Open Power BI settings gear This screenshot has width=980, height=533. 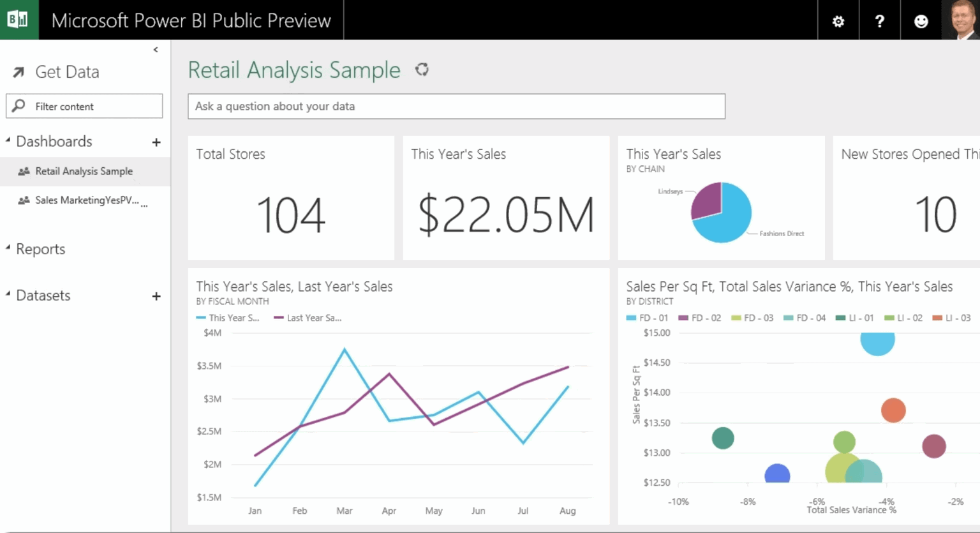point(838,20)
